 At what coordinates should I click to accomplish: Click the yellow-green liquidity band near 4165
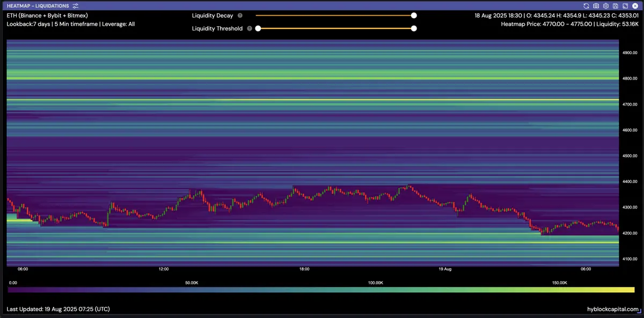click(x=313, y=243)
